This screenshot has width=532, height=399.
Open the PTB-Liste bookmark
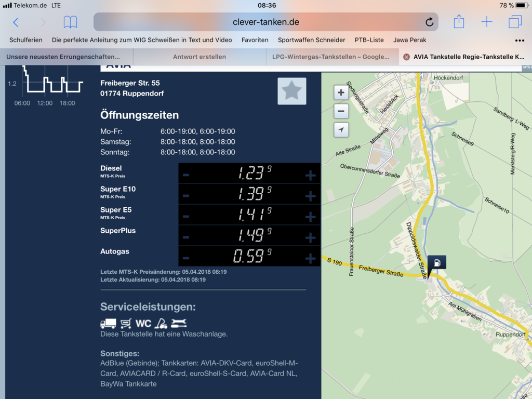(x=369, y=40)
